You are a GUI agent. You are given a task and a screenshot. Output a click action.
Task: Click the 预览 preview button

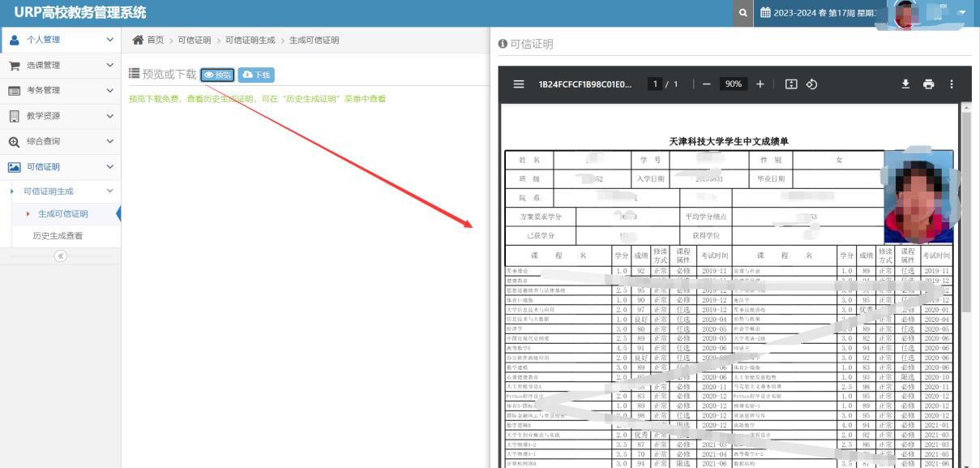[x=217, y=75]
